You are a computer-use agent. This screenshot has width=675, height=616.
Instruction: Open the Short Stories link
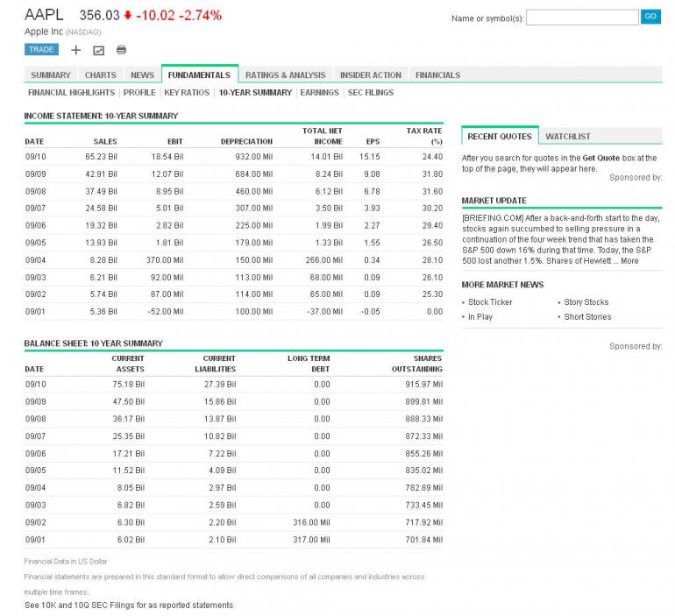click(x=587, y=316)
